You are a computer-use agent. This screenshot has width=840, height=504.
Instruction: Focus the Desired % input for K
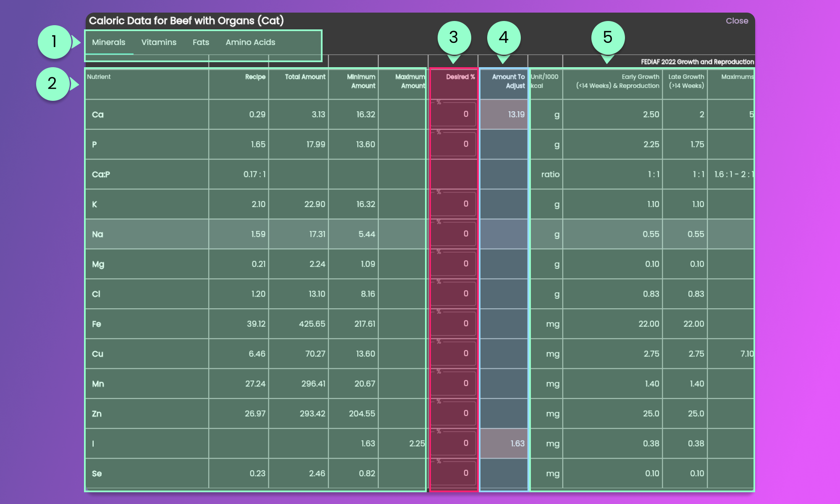[454, 204]
